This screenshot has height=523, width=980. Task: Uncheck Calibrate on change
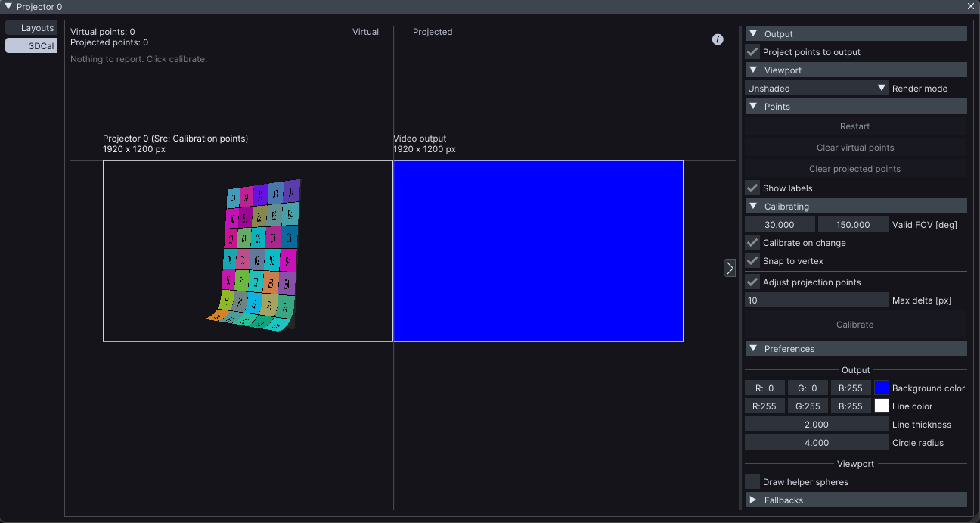pyautogui.click(x=752, y=243)
